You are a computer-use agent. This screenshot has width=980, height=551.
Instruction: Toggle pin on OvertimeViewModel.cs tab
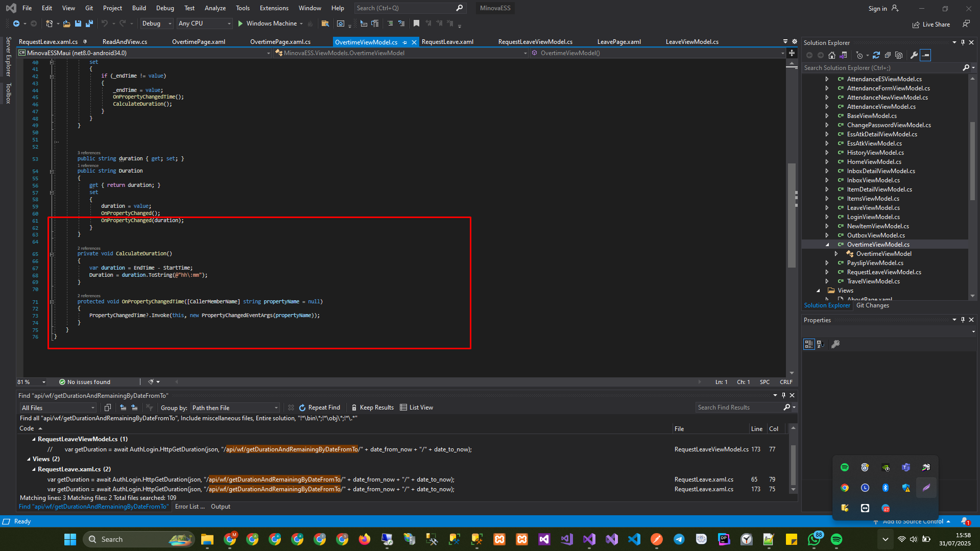[405, 42]
